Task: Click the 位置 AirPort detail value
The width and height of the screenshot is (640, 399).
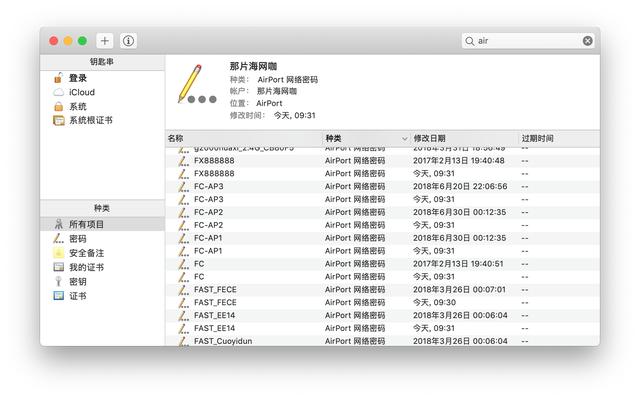Action: point(269,103)
